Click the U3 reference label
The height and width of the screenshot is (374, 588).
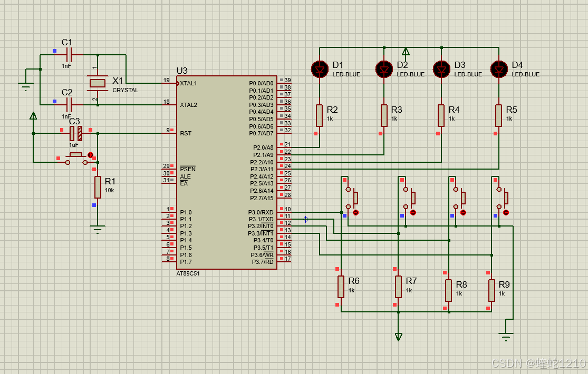[182, 71]
